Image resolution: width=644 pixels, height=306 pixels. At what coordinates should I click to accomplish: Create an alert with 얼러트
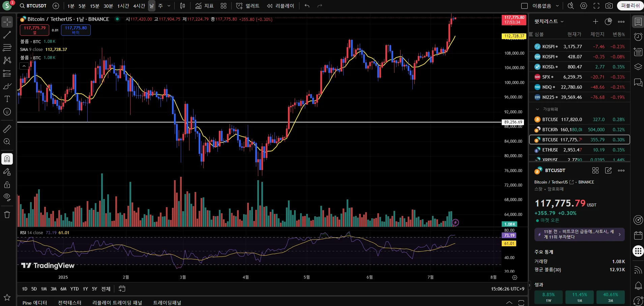click(247, 6)
